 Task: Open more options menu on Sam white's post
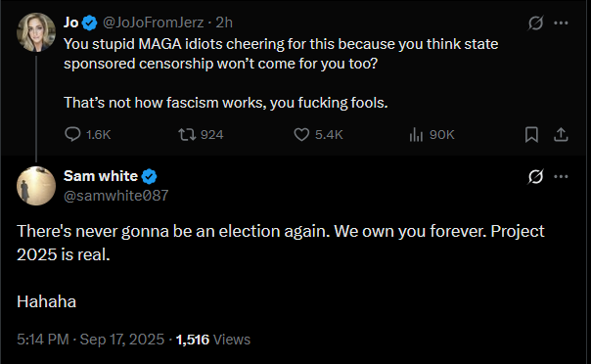pyautogui.click(x=561, y=176)
